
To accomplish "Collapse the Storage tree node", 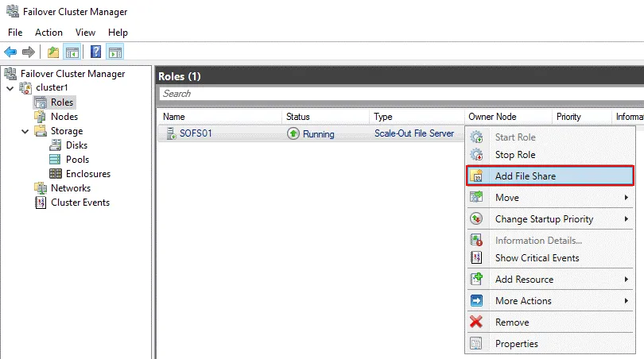I will coord(25,131).
